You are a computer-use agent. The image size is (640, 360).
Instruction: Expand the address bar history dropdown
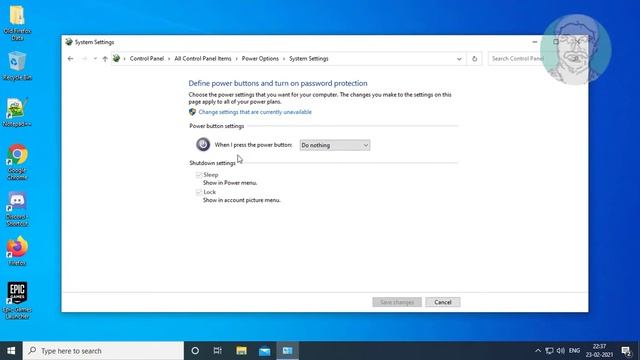coord(459,59)
